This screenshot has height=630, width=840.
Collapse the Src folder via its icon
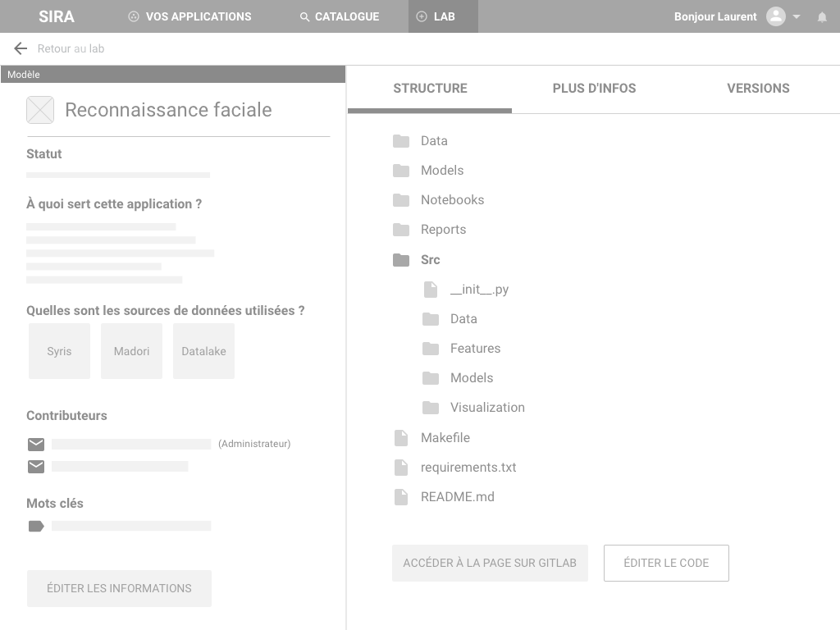tap(400, 260)
